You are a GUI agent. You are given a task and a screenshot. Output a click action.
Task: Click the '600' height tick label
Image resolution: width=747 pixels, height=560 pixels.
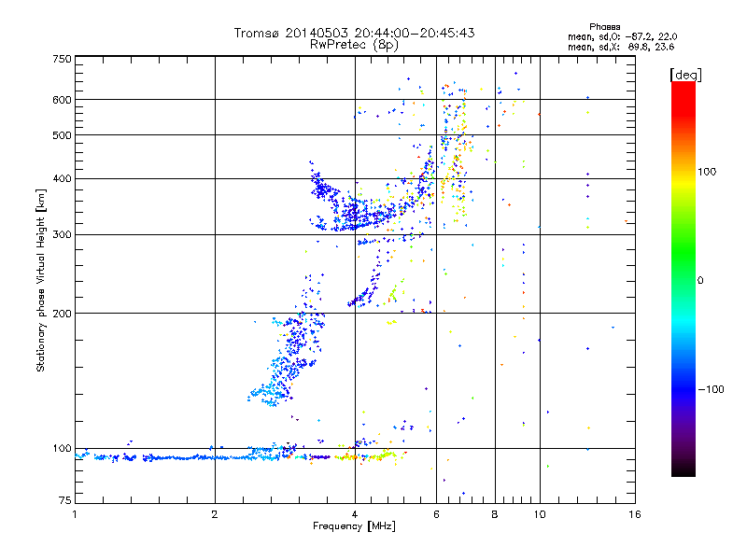(x=62, y=100)
